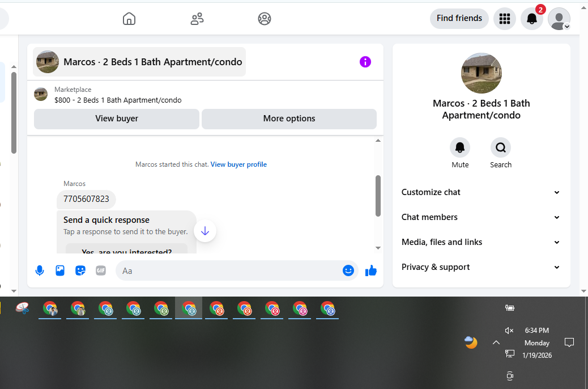Open the Friends icon in top navigation
The height and width of the screenshot is (389, 588).
(x=197, y=18)
